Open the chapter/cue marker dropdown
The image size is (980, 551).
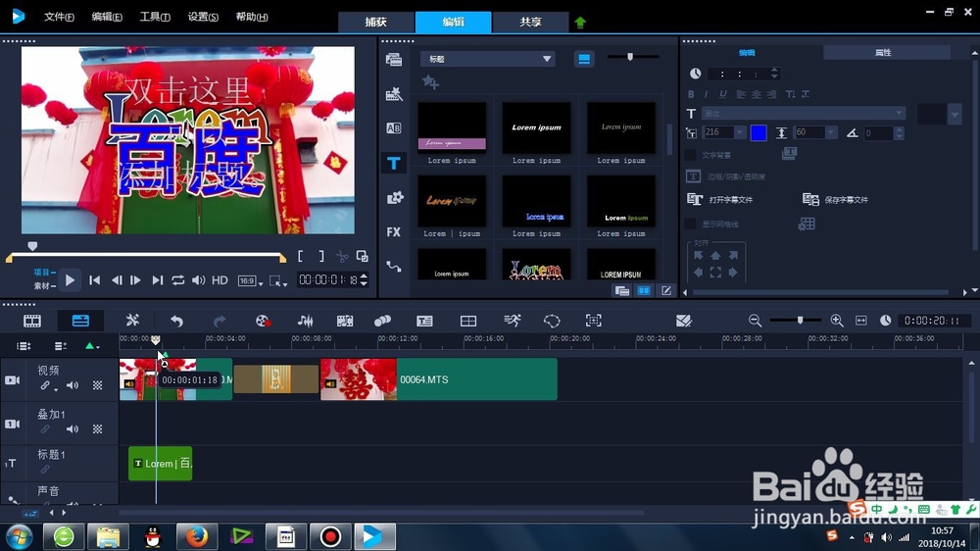pyautogui.click(x=92, y=346)
